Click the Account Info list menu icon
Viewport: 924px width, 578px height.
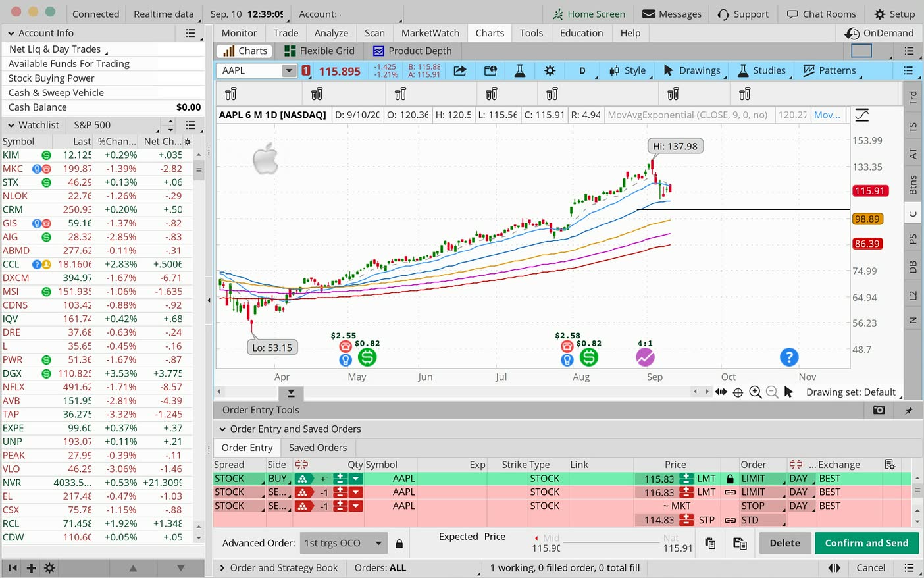click(x=190, y=33)
